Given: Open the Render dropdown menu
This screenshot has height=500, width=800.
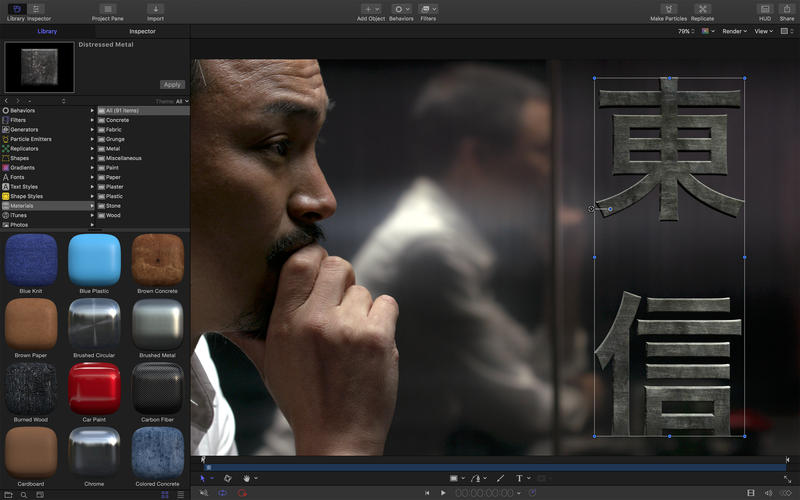Looking at the screenshot, I should pos(734,31).
